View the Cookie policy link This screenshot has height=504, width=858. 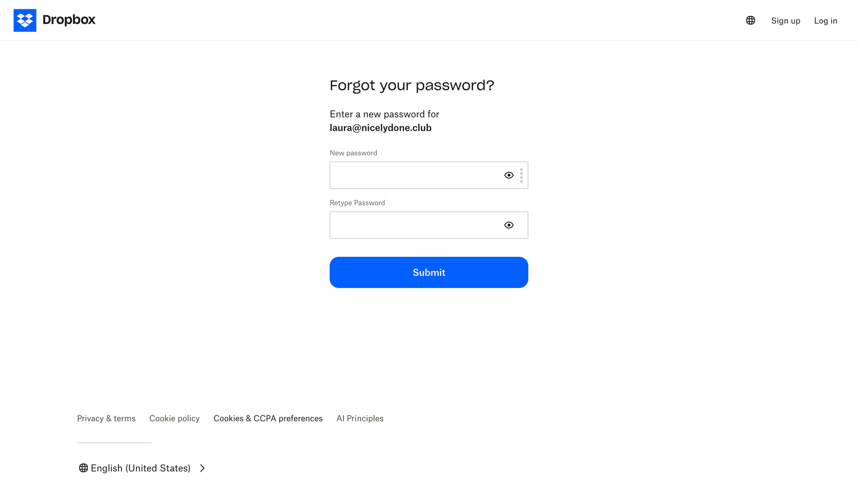coord(174,418)
